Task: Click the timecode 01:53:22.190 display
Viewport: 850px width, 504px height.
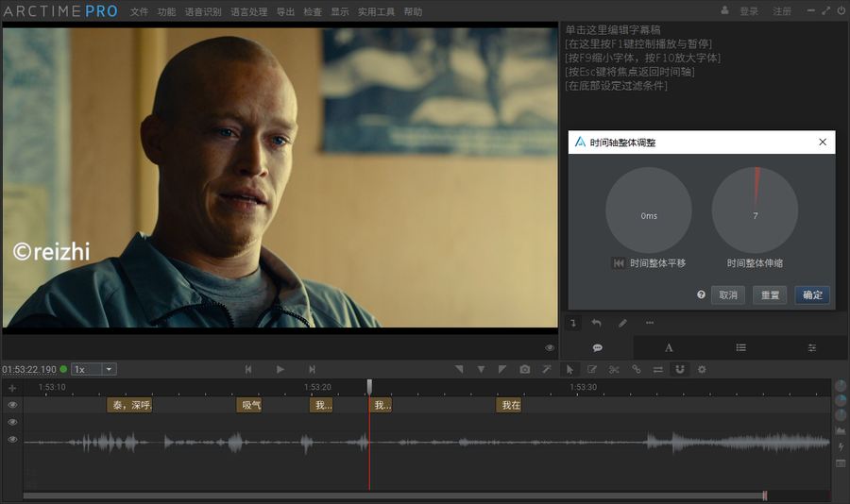Action: [29, 370]
